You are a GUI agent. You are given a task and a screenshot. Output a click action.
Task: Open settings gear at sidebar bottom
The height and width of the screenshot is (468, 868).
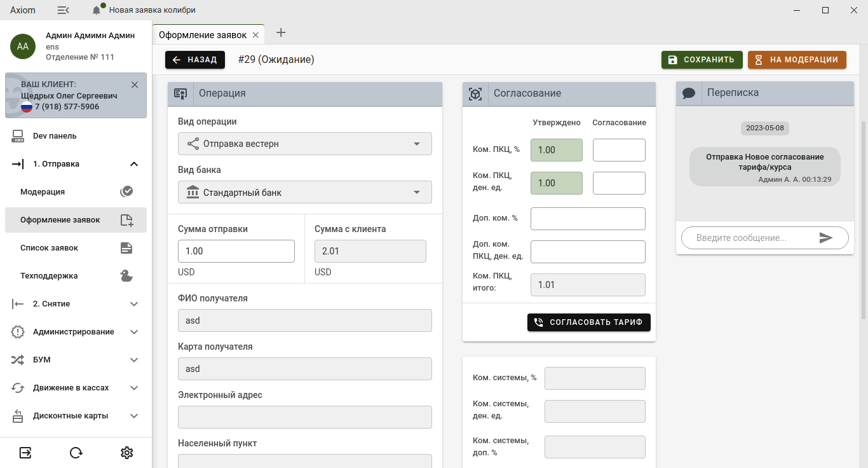[127, 453]
